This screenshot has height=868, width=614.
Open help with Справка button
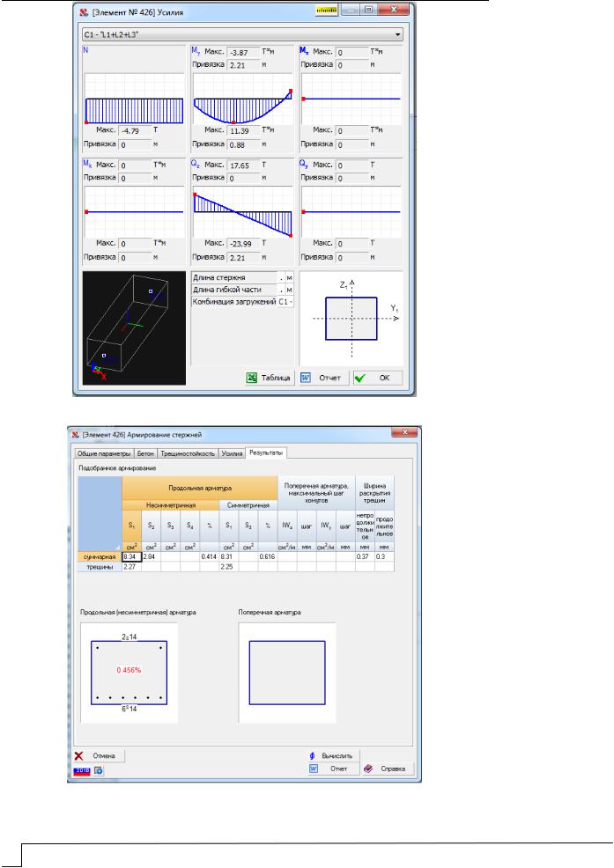(386, 769)
